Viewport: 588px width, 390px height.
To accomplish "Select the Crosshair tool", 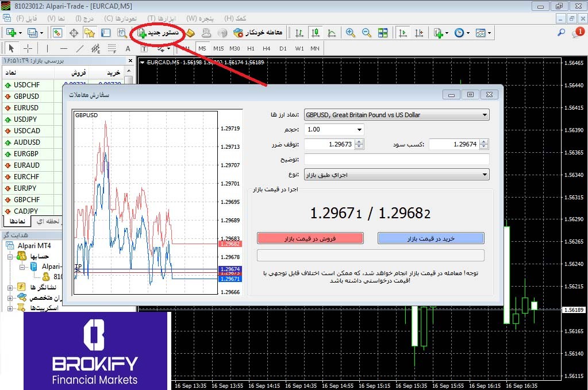I will [x=27, y=48].
